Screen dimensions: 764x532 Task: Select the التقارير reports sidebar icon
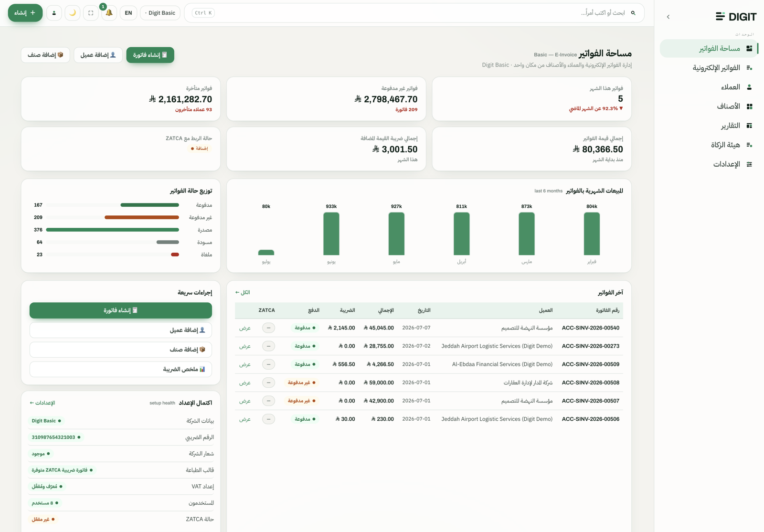(749, 126)
